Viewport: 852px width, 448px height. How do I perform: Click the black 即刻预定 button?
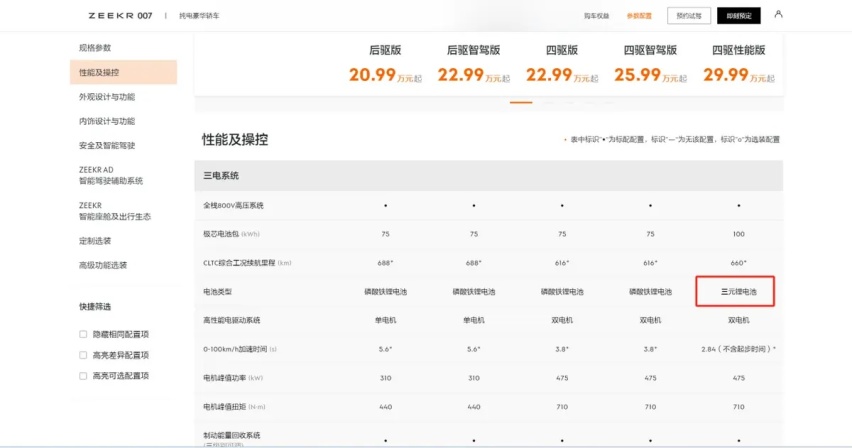click(739, 16)
